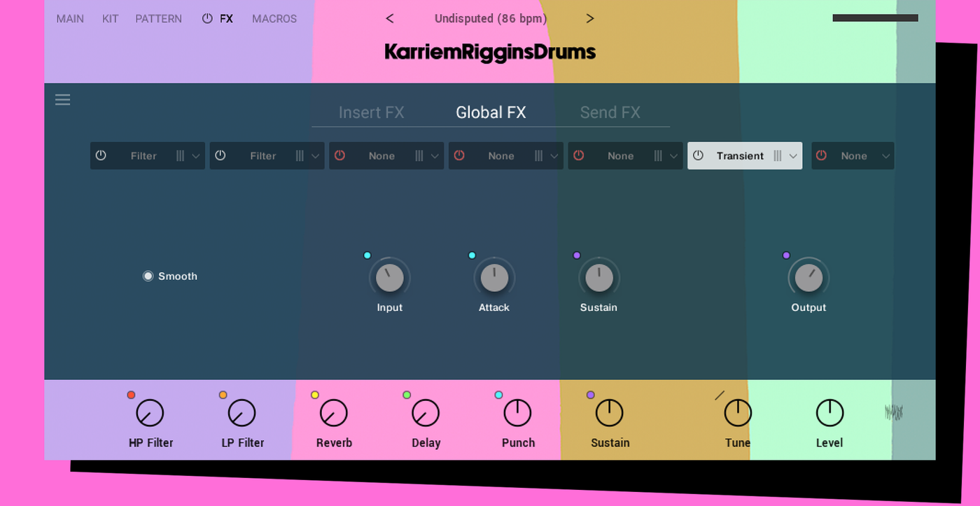Switch to the KIT tab
The height and width of the screenshot is (506, 980).
110,19
